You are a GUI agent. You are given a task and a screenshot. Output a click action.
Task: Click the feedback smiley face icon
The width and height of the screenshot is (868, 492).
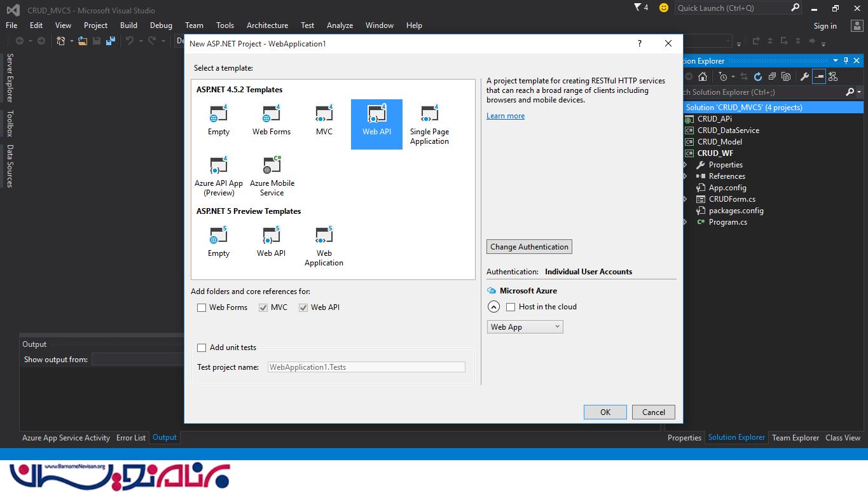(x=664, y=8)
